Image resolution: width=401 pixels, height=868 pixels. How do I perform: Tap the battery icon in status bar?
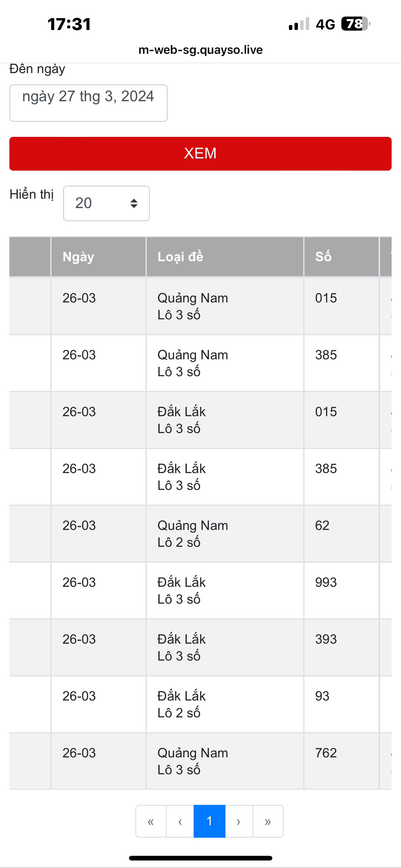pos(355,24)
